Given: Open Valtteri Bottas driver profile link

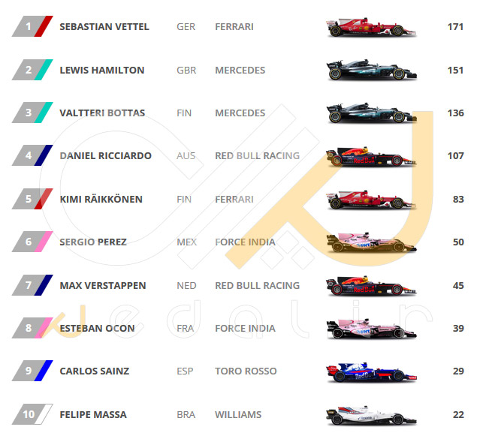Looking at the screenshot, I should coord(102,113).
